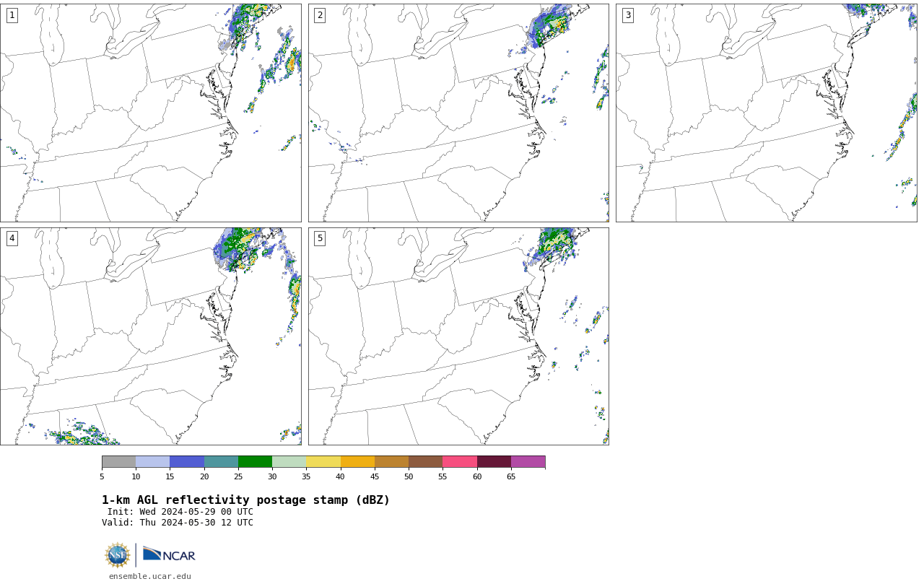Screen dimensions: 924x584
Task: Select the maroon 60-65 dBZ swatch
Action: click(x=494, y=462)
